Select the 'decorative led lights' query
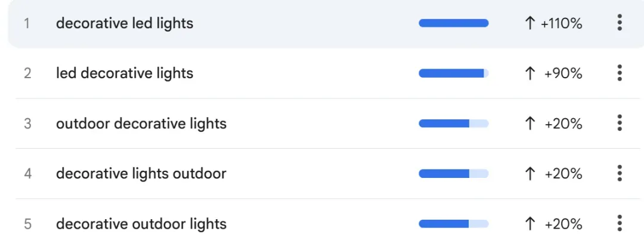The width and height of the screenshot is (644, 243). click(125, 23)
